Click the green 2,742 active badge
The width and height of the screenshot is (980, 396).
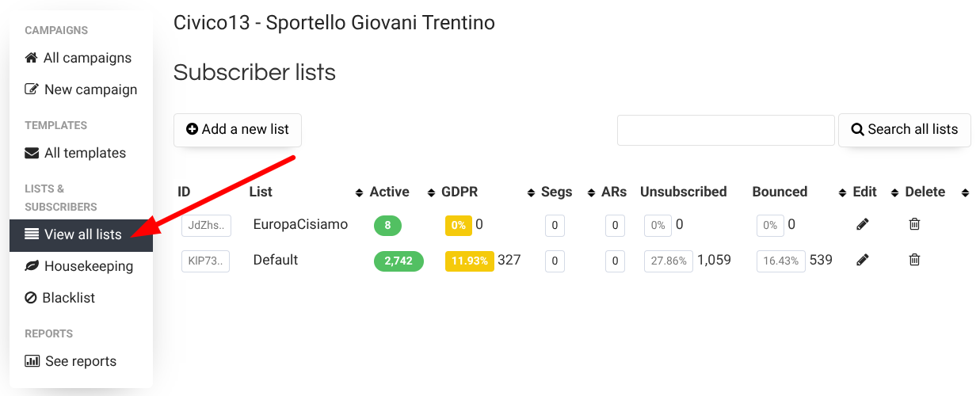(x=398, y=261)
